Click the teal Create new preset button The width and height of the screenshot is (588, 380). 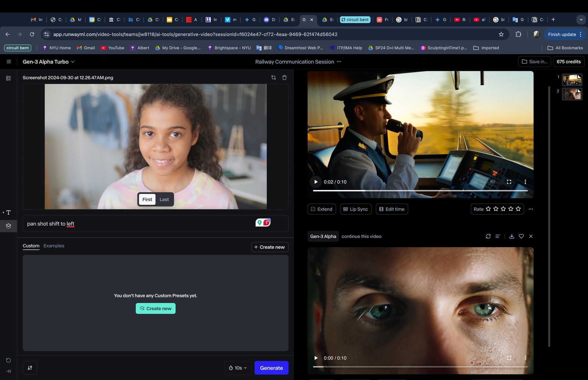coord(155,308)
